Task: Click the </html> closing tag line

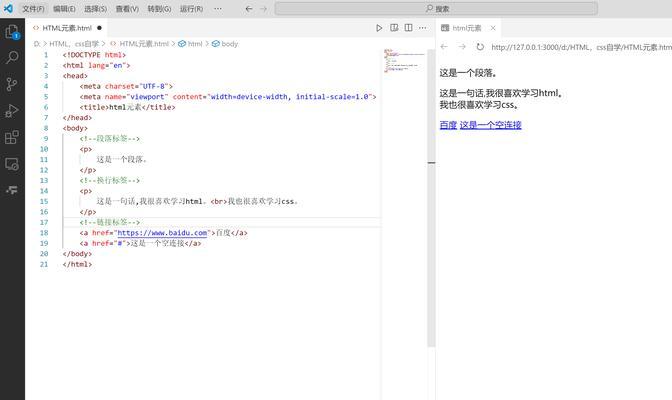Action: click(77, 264)
